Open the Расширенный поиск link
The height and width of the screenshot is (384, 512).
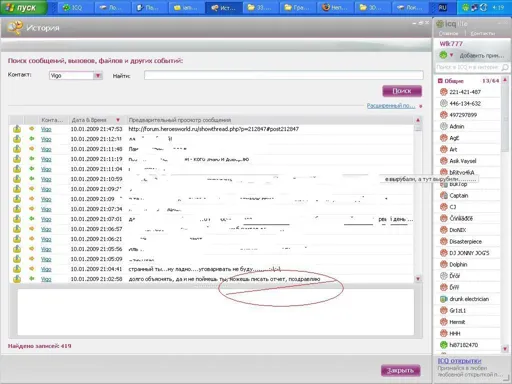click(391, 106)
